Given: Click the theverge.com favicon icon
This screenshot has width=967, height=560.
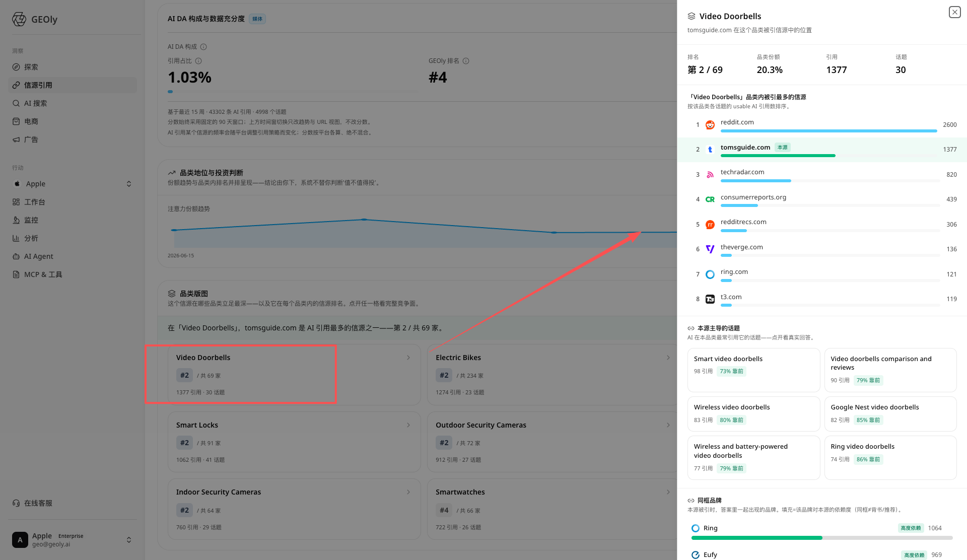Looking at the screenshot, I should [710, 249].
